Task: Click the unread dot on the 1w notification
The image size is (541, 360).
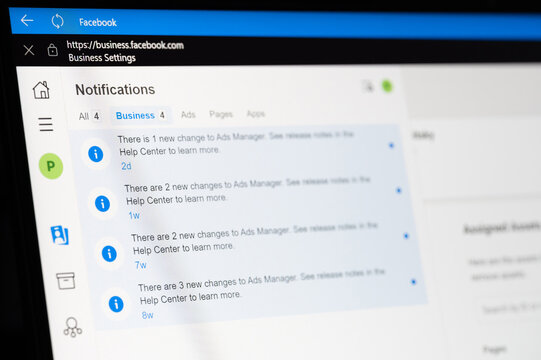Action: click(x=399, y=190)
